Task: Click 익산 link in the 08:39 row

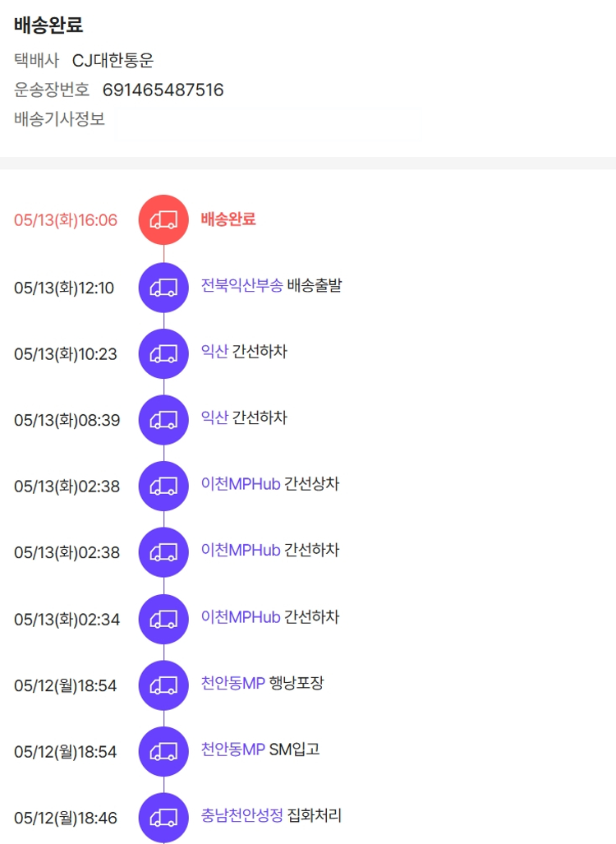Action: [x=214, y=417]
